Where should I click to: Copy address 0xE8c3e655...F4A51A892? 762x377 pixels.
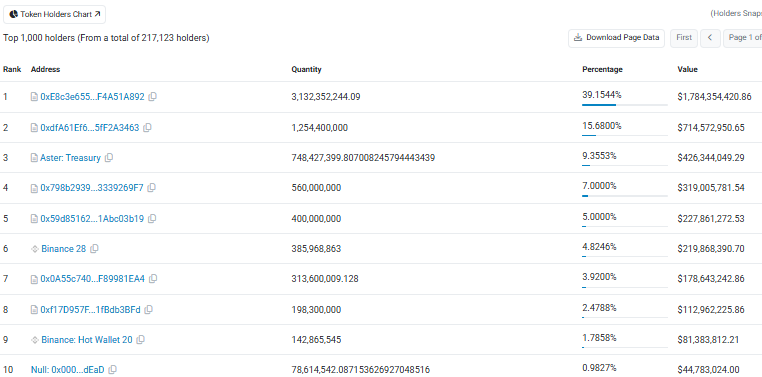[153, 97]
